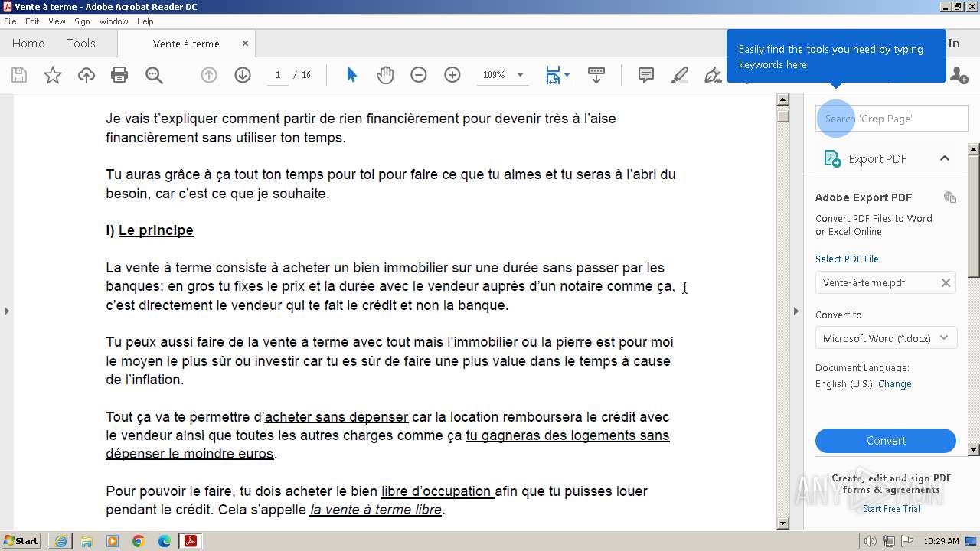Switch to the Home tab
Screen dimensions: 980x551
[28, 44]
